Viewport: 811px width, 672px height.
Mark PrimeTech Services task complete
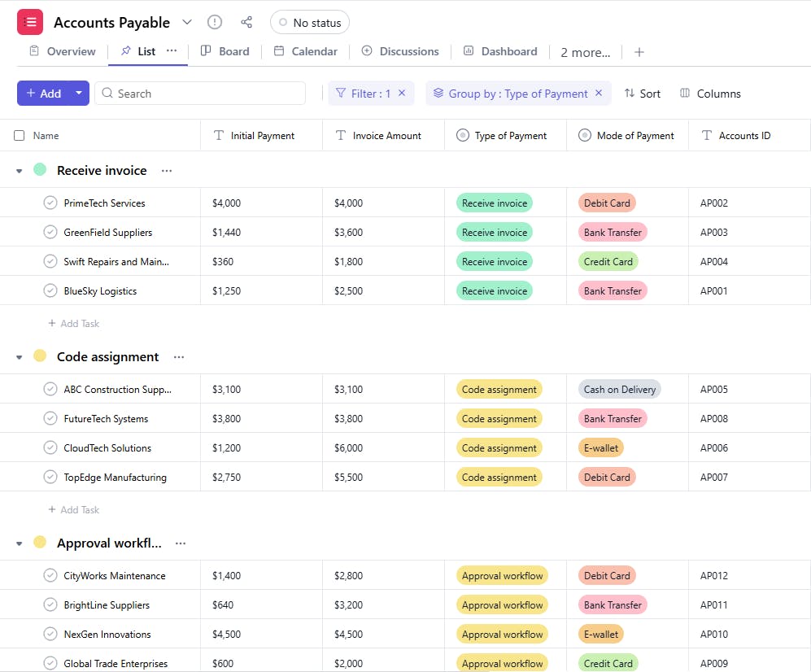(x=50, y=203)
